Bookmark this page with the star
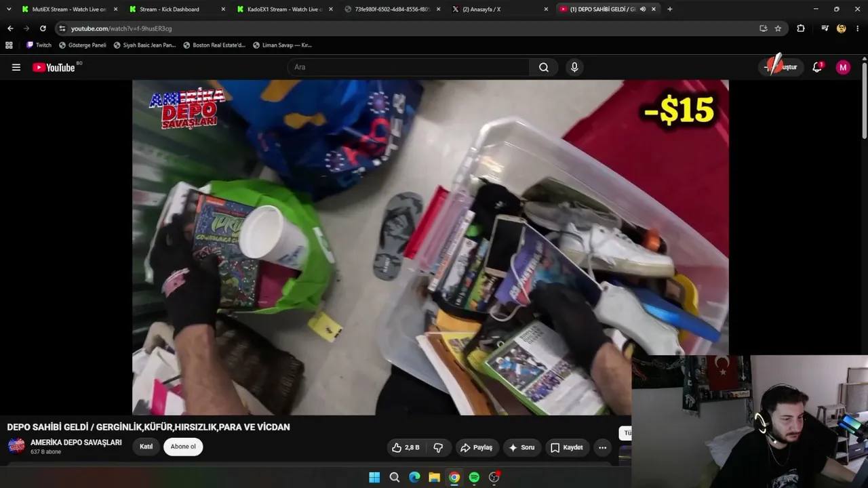 [x=778, y=28]
